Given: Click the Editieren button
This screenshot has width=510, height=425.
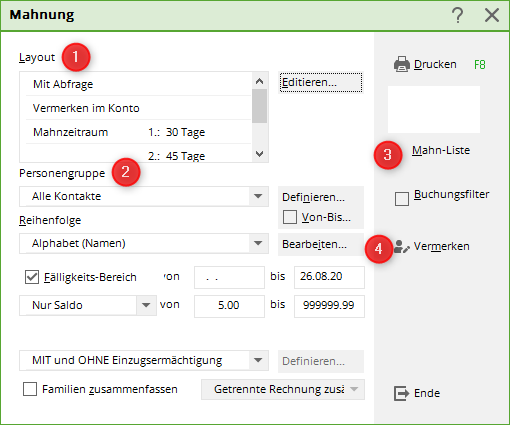Looking at the screenshot, I should click(x=321, y=82).
